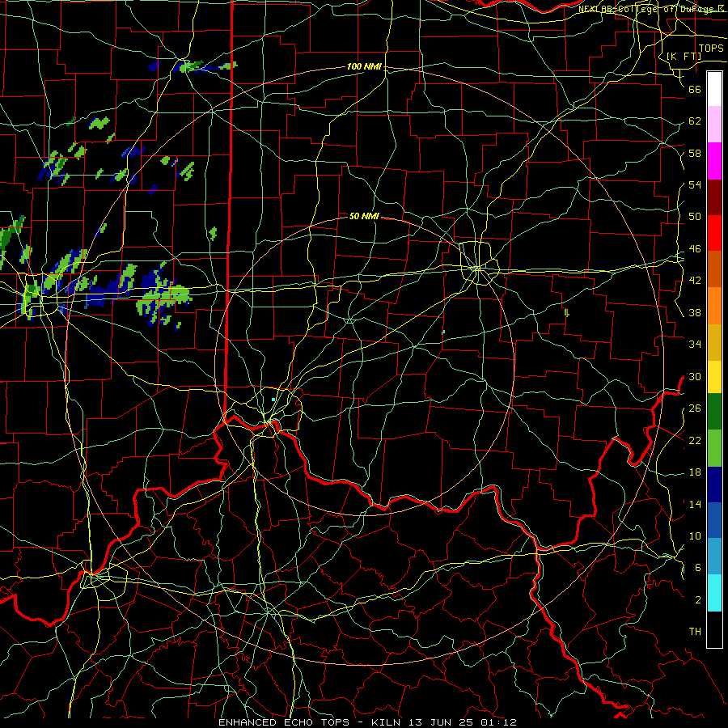Viewport: 728px width, 728px height.
Task: Click the dark orange swatch on the color scale
Action: (714, 269)
